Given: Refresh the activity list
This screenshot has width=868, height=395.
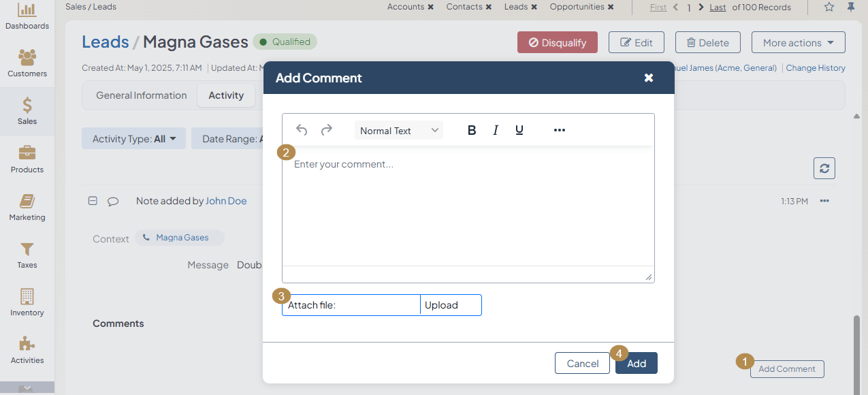Looking at the screenshot, I should [824, 168].
